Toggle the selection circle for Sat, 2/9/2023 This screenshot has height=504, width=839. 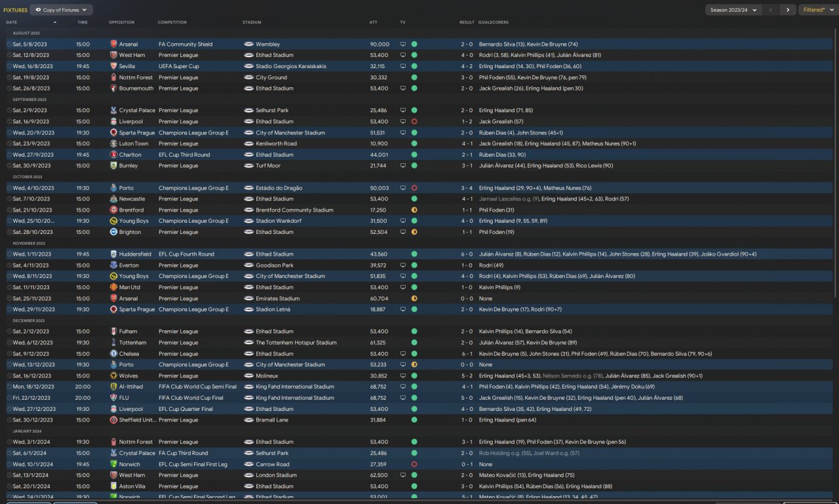click(x=9, y=110)
